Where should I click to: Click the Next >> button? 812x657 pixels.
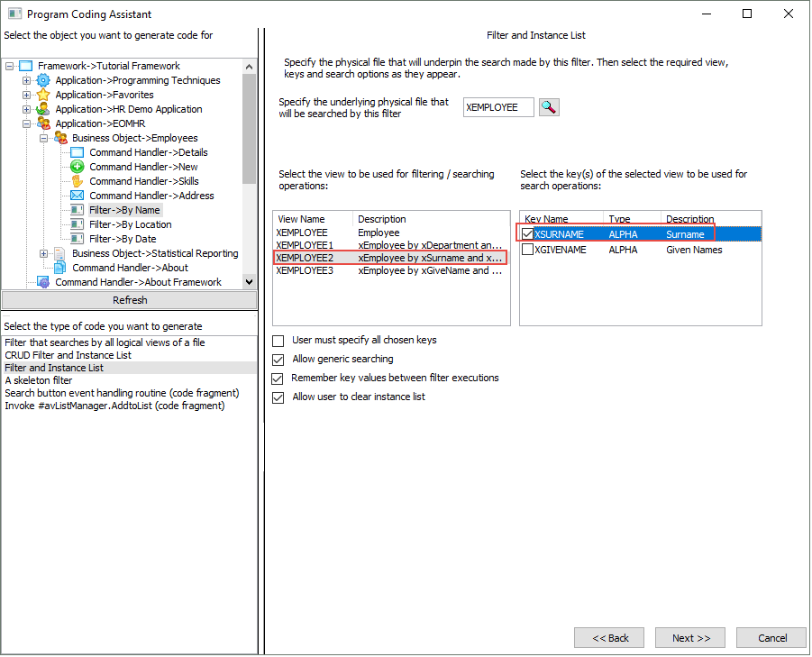[690, 638]
